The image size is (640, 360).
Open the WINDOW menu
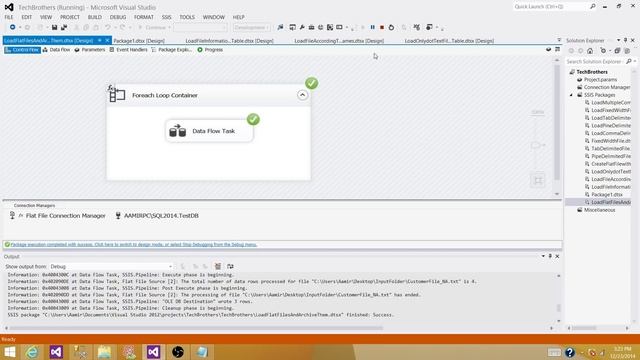tap(214, 17)
